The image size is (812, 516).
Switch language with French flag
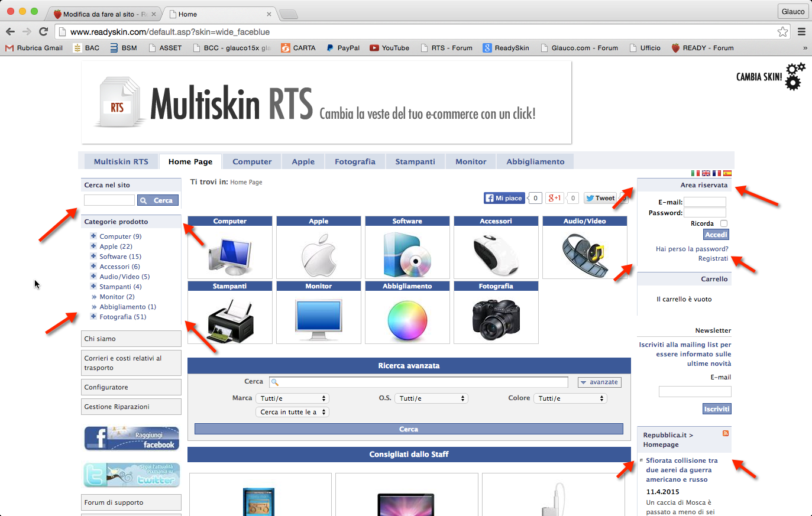point(717,173)
